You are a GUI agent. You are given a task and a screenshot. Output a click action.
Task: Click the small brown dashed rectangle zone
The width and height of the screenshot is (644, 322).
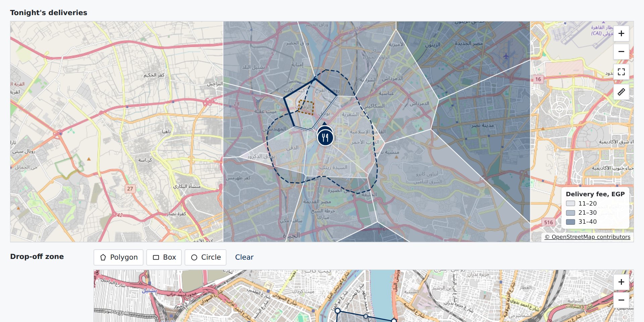pyautogui.click(x=306, y=107)
